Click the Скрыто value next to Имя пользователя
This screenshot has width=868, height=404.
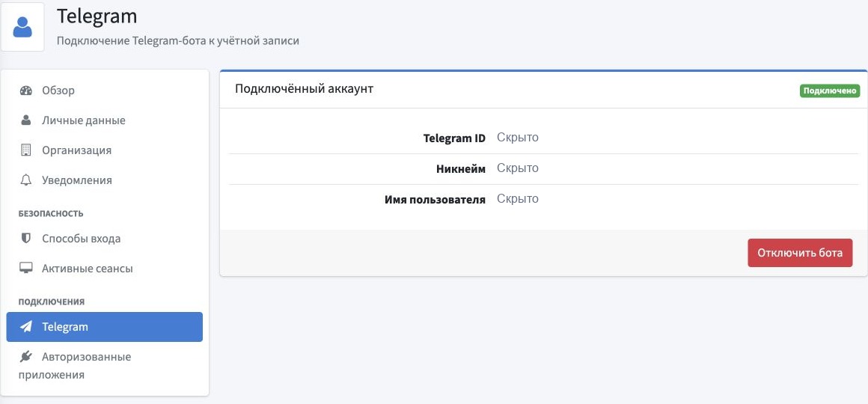click(x=518, y=199)
